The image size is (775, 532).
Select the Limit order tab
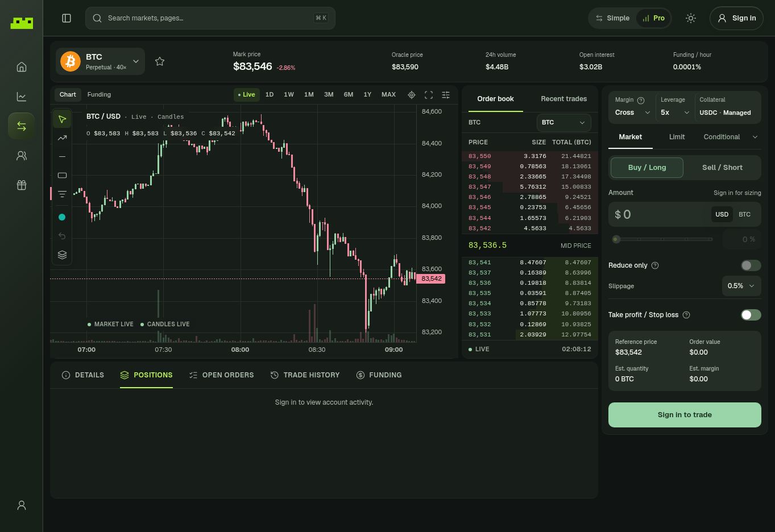pos(677,137)
